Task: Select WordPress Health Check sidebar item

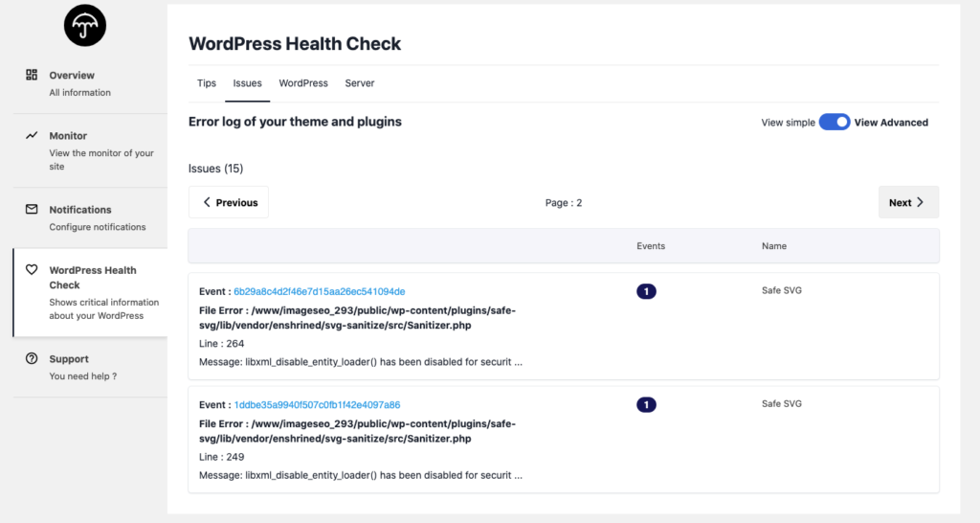Action: coord(90,292)
